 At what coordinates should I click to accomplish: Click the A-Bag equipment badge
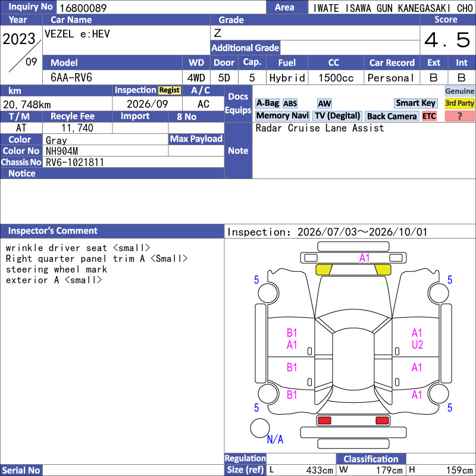[x=267, y=103]
